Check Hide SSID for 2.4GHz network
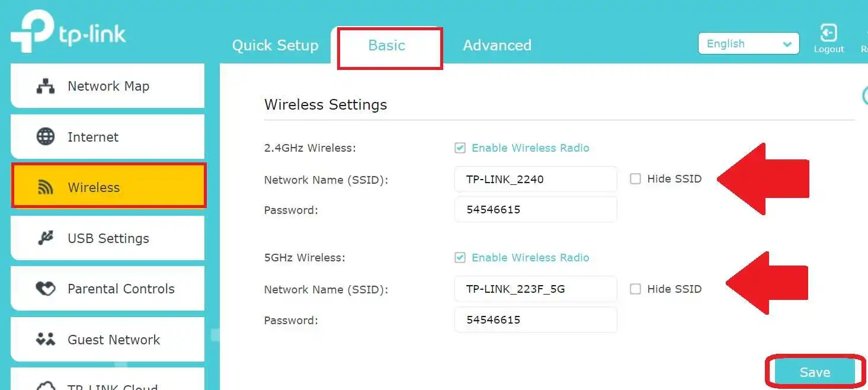Viewport: 868px width, 390px height. pyautogui.click(x=635, y=179)
